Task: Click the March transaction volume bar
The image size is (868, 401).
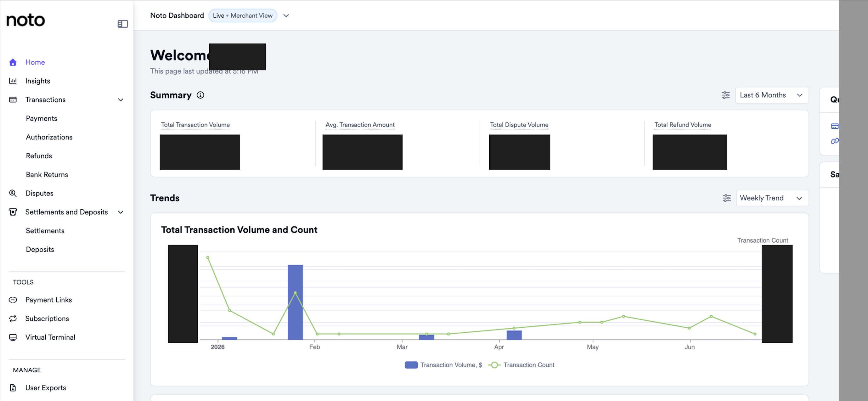Action: (426, 337)
